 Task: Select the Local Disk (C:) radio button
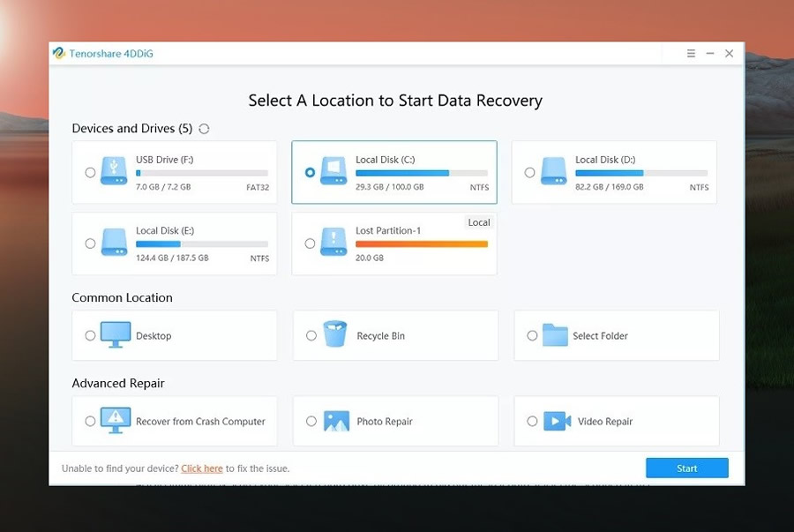click(x=310, y=173)
